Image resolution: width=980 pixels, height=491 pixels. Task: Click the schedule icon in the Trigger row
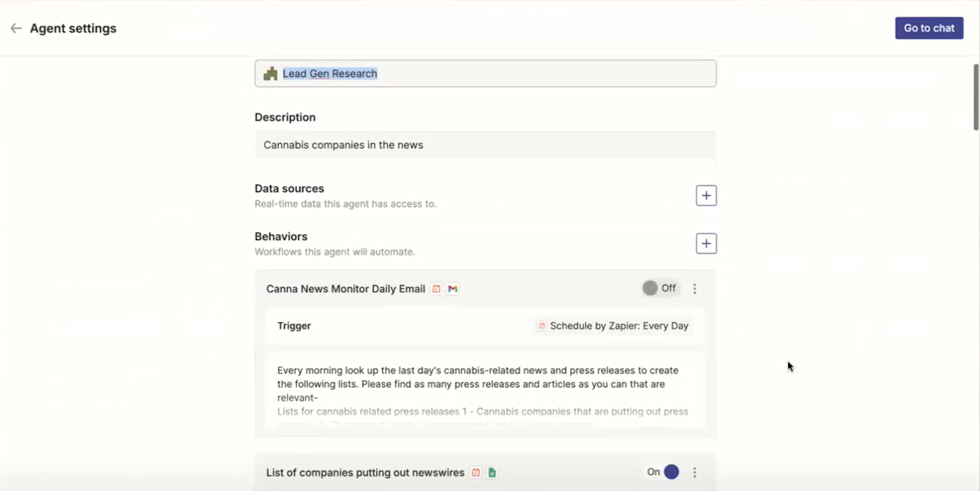point(541,326)
